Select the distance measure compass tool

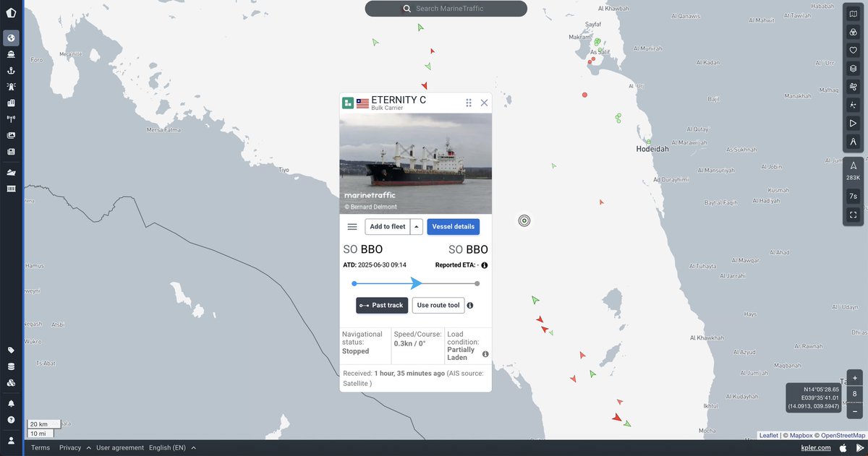(854, 142)
